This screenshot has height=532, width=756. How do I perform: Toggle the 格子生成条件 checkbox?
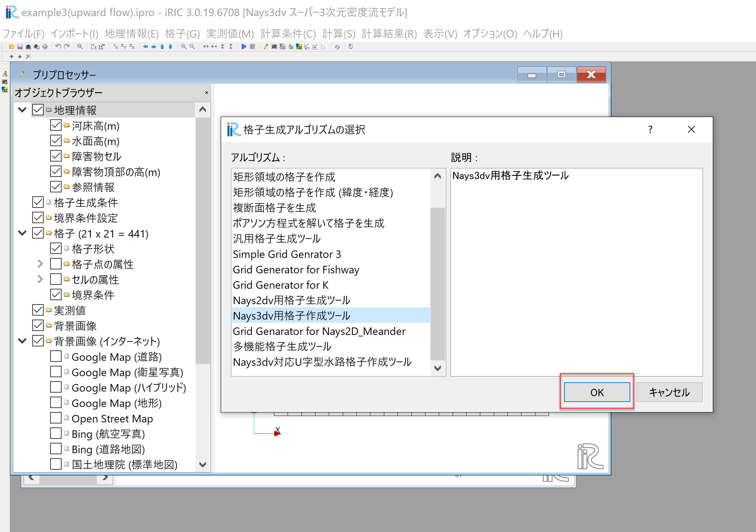coord(38,202)
